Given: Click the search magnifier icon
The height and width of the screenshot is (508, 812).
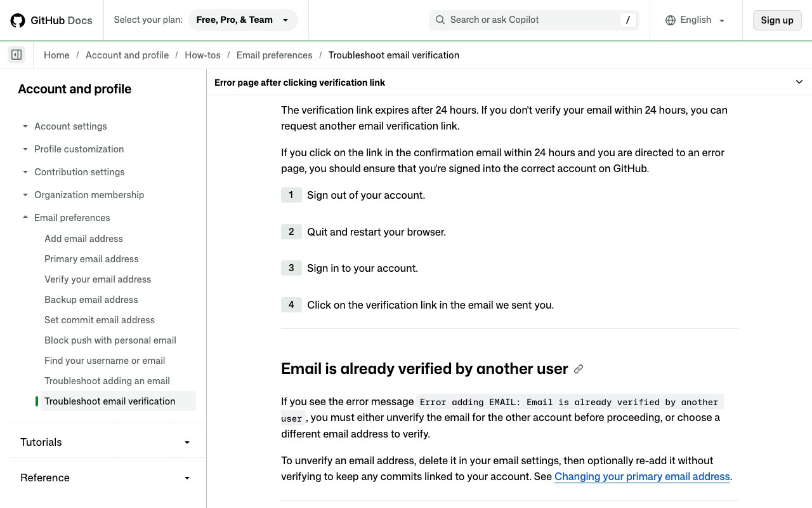Looking at the screenshot, I should tap(440, 20).
